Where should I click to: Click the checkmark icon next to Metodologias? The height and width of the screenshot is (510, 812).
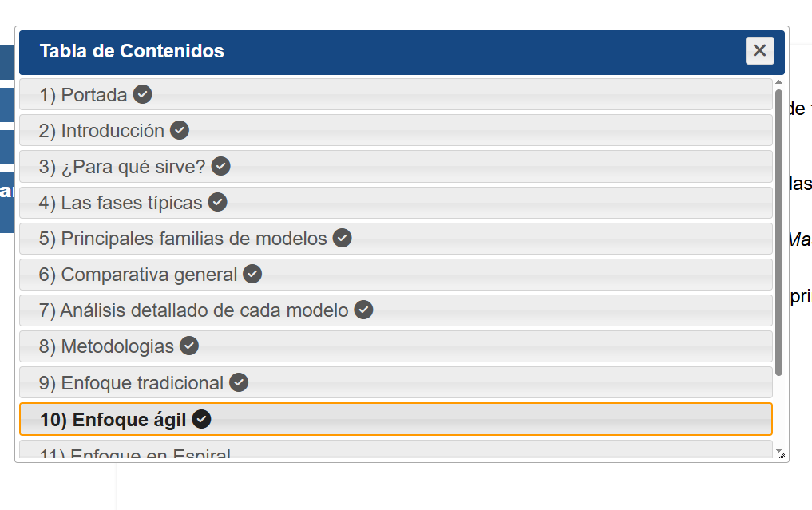pyautogui.click(x=189, y=346)
